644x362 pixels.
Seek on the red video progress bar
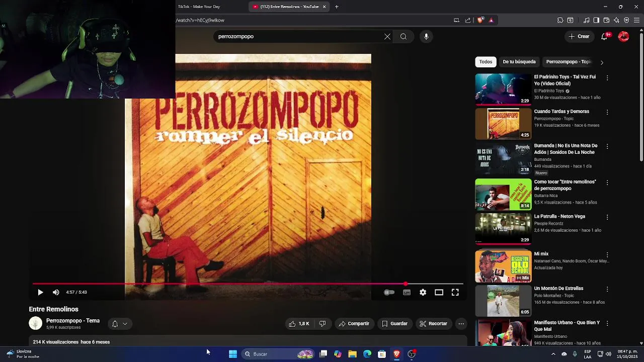click(x=248, y=284)
